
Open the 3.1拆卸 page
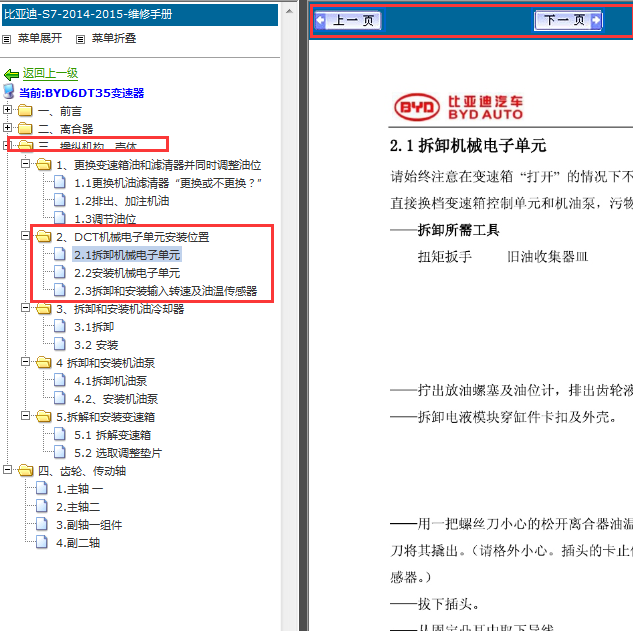point(94,327)
